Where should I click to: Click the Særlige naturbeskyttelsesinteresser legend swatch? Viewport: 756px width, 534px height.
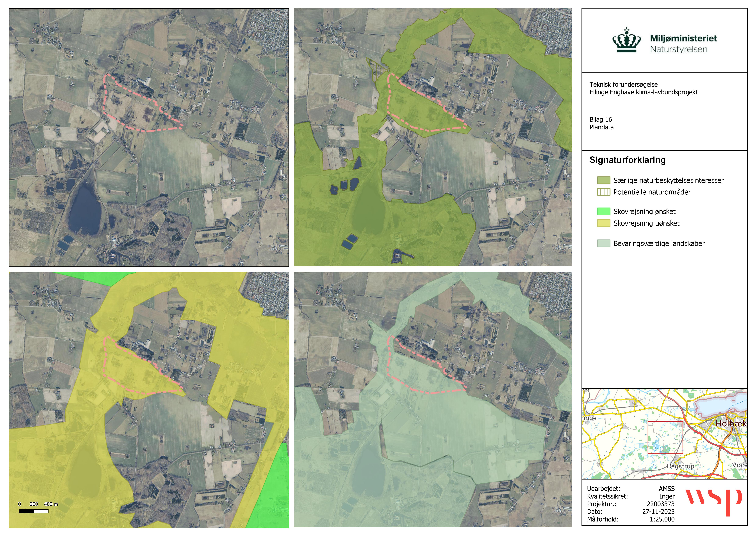(604, 180)
